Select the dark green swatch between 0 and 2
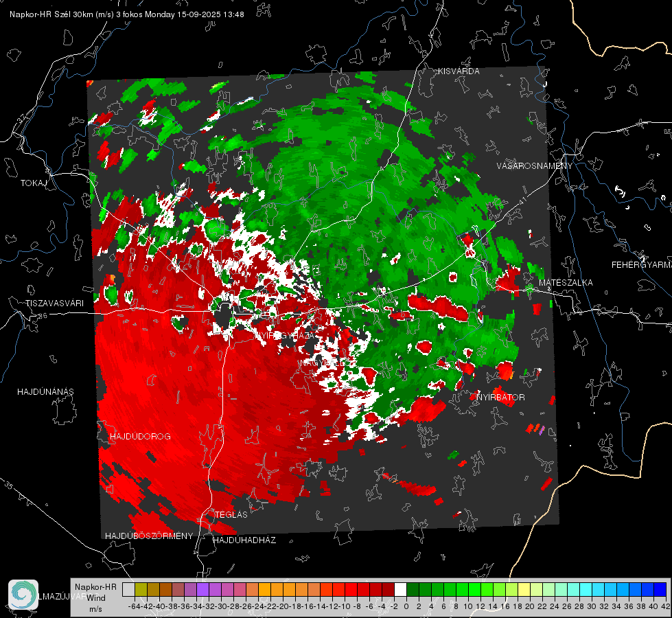The height and width of the screenshot is (618, 672). coord(413,589)
